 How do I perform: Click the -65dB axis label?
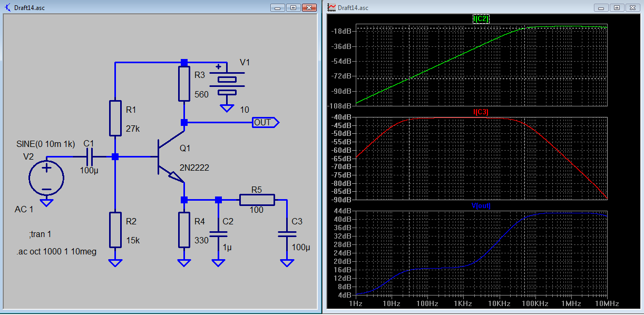click(341, 158)
